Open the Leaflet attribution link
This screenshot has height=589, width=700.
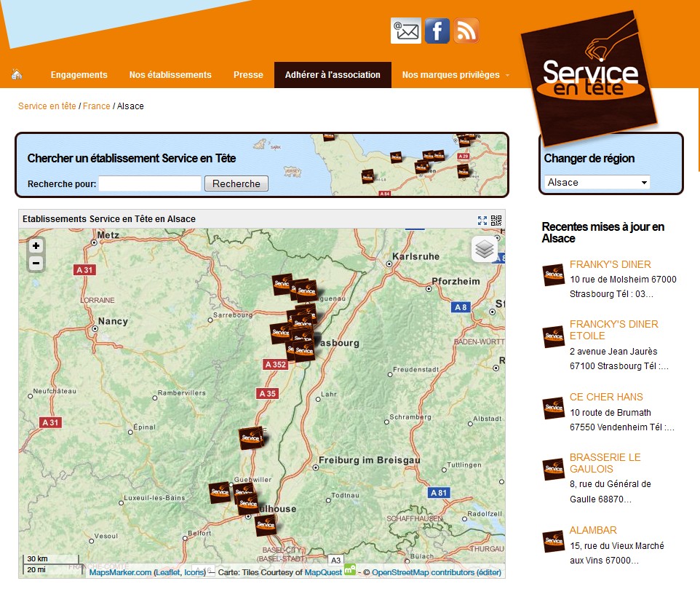[168, 572]
